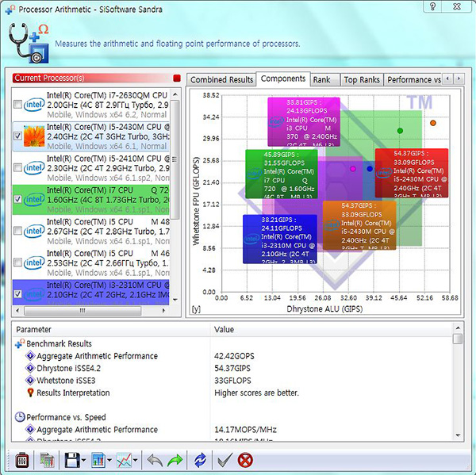The height and width of the screenshot is (475, 476).
Task: Click the red square in Current Processor(s) bar
Action: pyautogui.click(x=177, y=78)
